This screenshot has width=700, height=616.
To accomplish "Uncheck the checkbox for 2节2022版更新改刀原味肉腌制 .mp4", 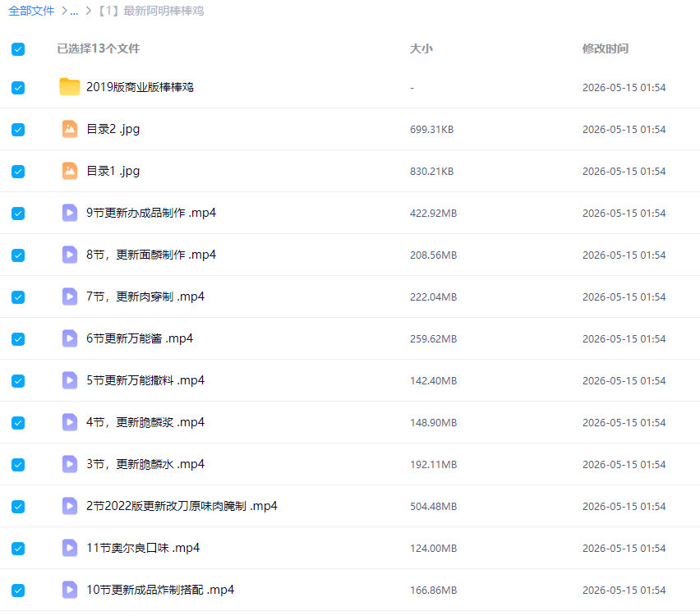I will pos(18,507).
